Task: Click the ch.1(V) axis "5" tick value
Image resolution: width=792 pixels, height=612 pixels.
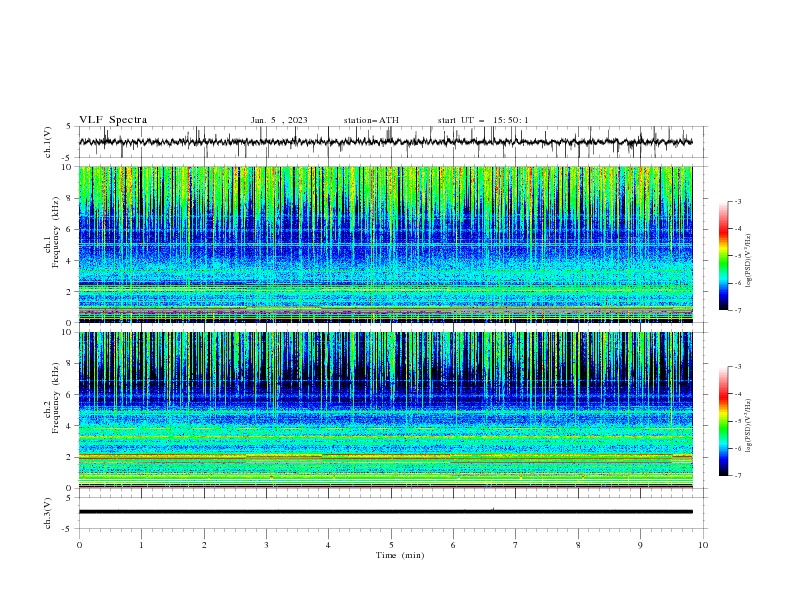Action: 69,126
